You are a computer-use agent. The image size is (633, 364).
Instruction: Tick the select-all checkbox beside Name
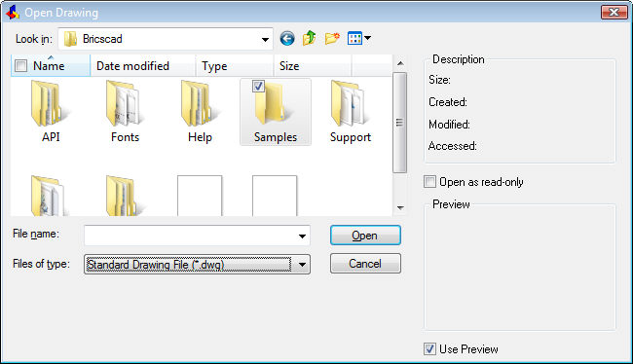[21, 66]
